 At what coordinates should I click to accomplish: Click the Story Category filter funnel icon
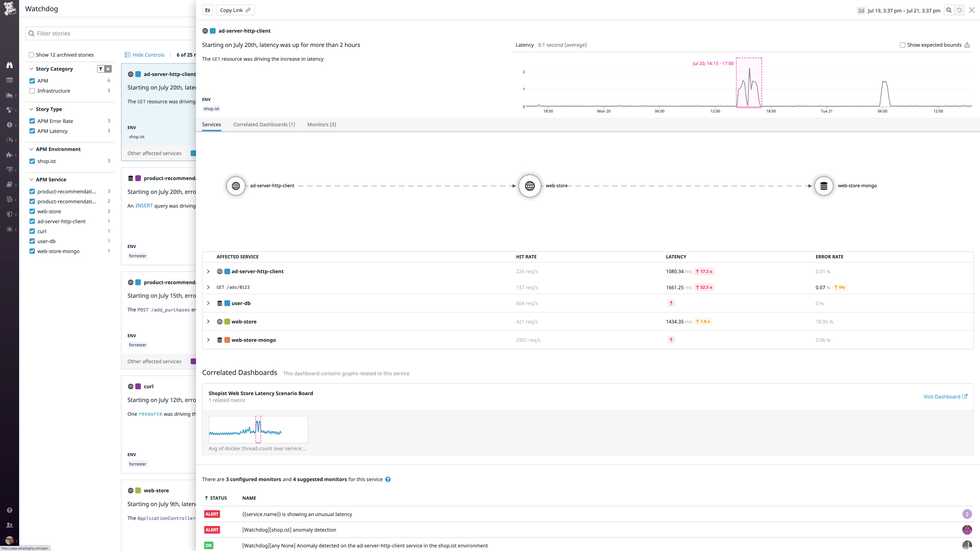coord(101,69)
